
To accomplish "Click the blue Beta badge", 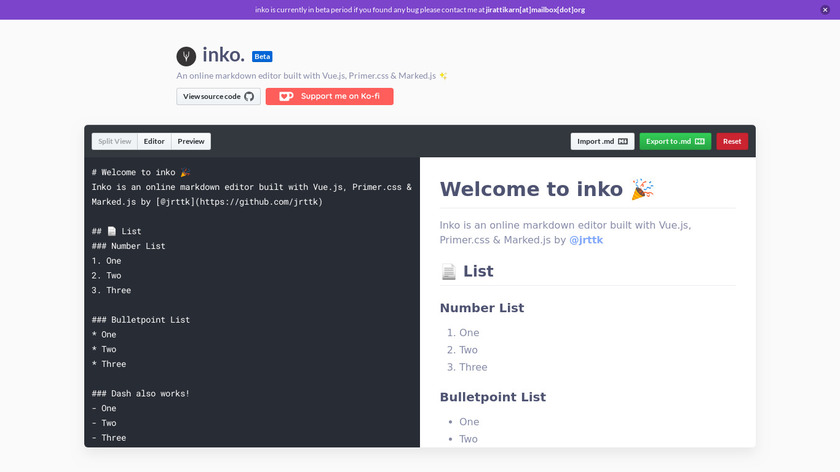I will click(262, 56).
